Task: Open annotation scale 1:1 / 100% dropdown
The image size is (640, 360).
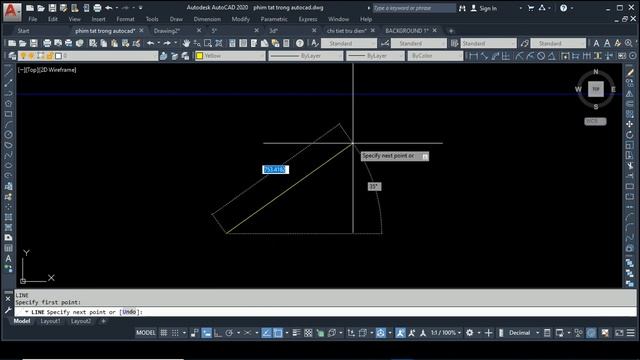Action: click(x=446, y=333)
